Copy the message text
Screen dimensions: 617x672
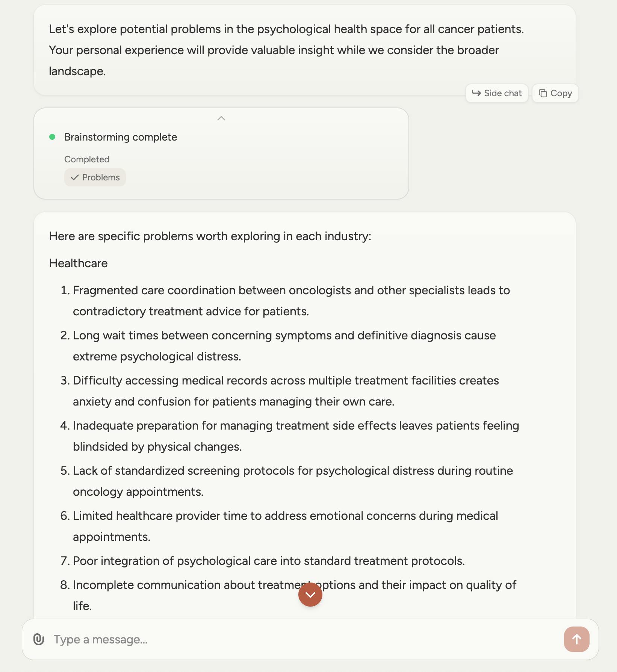click(x=555, y=93)
